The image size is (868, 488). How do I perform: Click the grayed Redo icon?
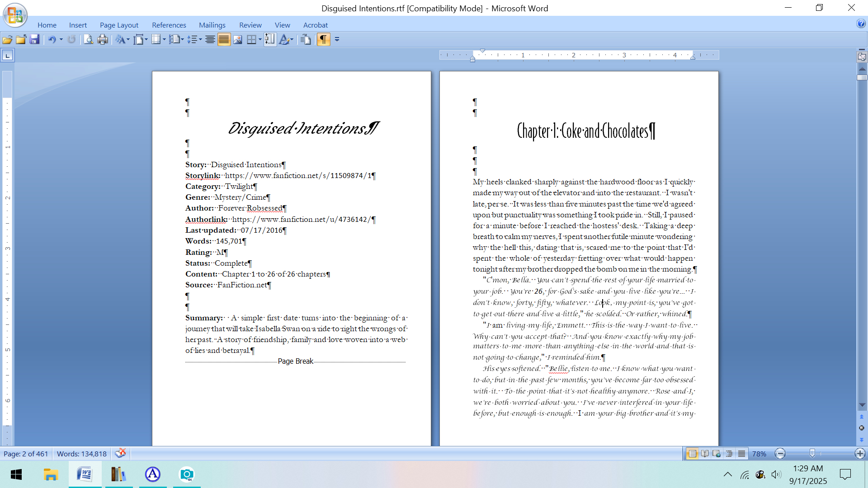point(71,40)
